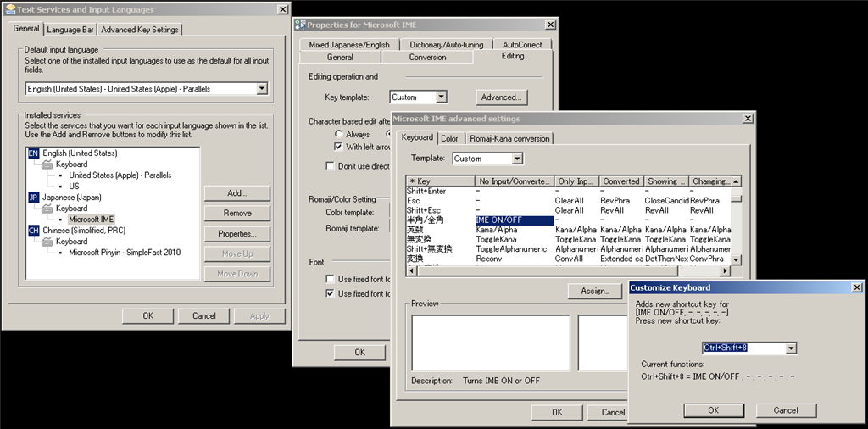
Task: Close the Customize Keyboard dialog
Action: coord(856,287)
